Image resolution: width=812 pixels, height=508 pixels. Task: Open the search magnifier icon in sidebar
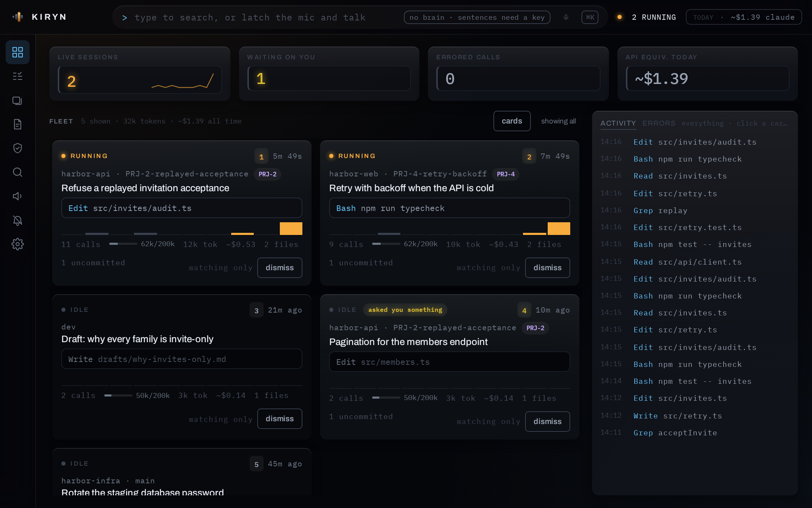click(x=18, y=172)
